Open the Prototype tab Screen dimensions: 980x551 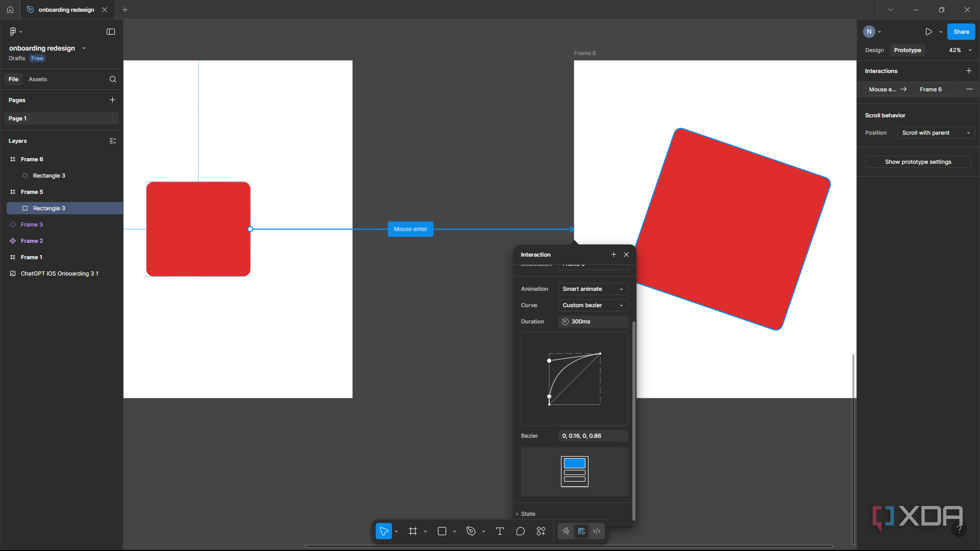pyautogui.click(x=908, y=50)
